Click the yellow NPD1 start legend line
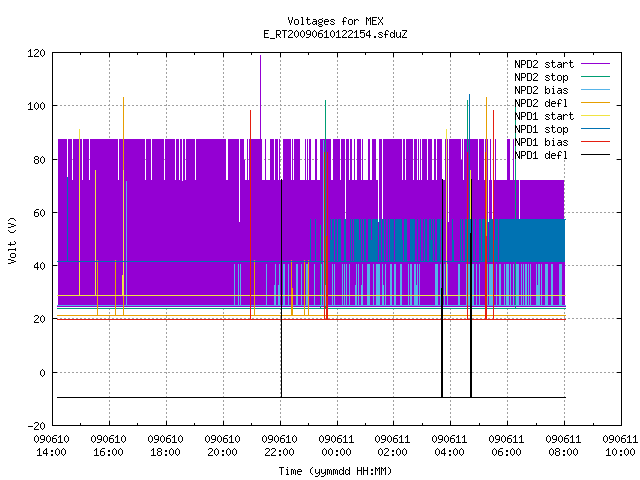640x480 pixels. pos(595,116)
